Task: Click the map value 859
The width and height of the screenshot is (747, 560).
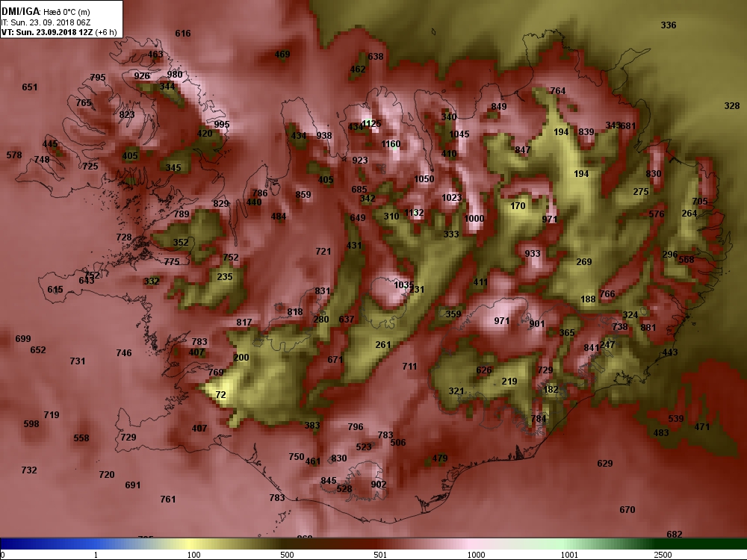Action: tap(303, 194)
